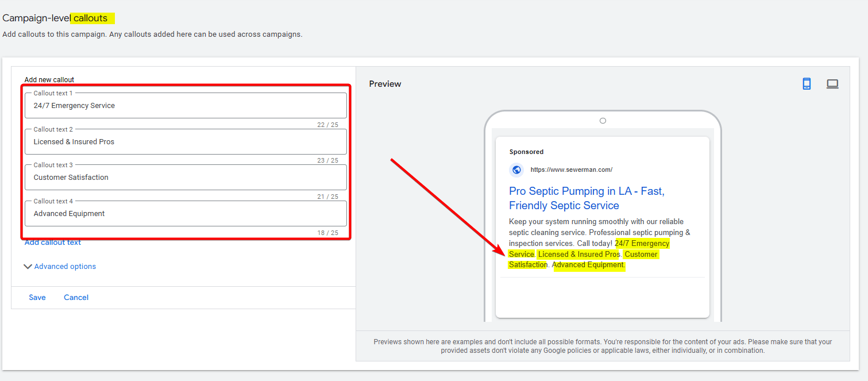Add another callout text
868x381 pixels.
coord(53,243)
